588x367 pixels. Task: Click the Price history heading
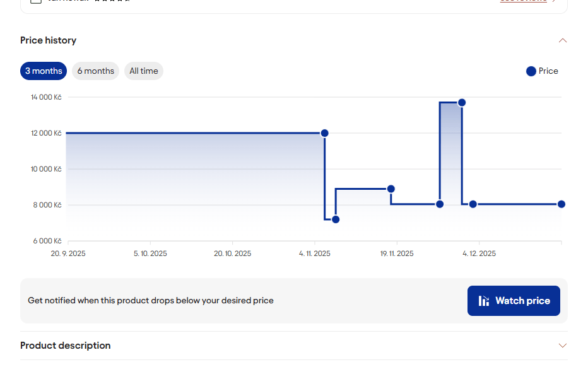pyautogui.click(x=49, y=40)
